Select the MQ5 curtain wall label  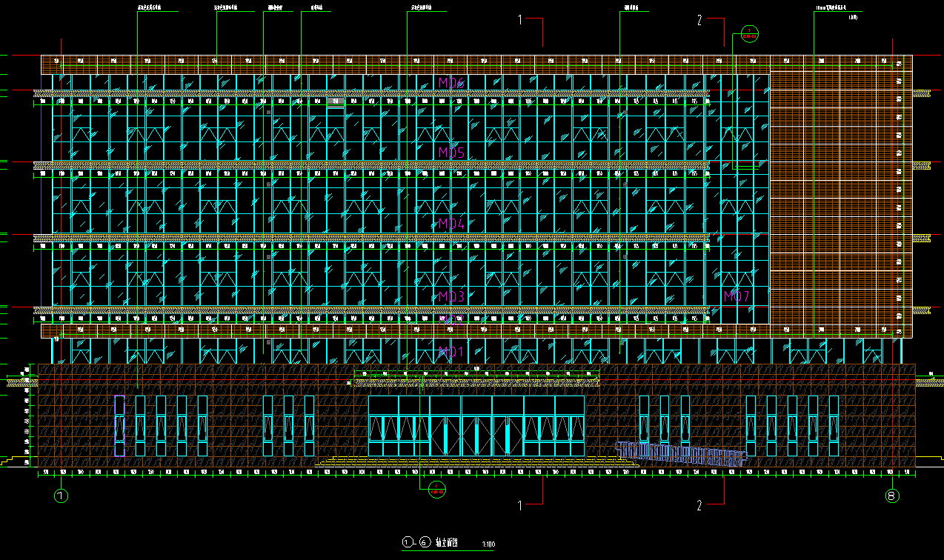(451, 153)
